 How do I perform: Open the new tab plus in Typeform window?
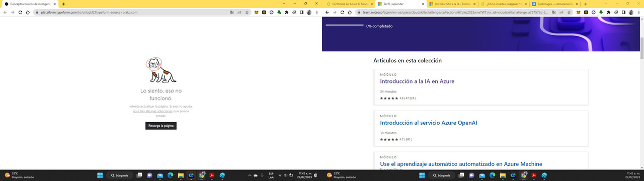pyautogui.click(x=63, y=4)
